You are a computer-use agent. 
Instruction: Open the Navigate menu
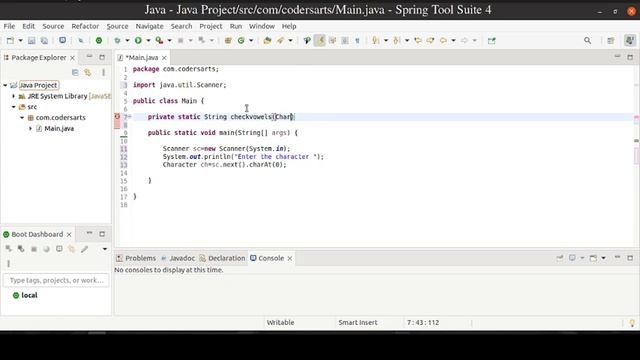[149, 26]
